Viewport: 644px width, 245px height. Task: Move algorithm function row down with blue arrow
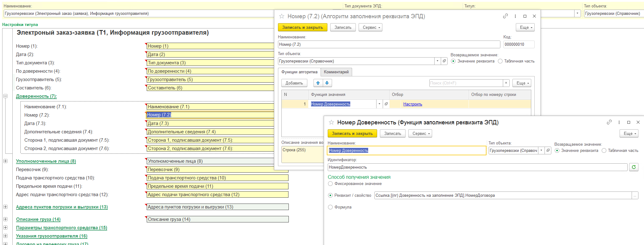pyautogui.click(x=327, y=83)
